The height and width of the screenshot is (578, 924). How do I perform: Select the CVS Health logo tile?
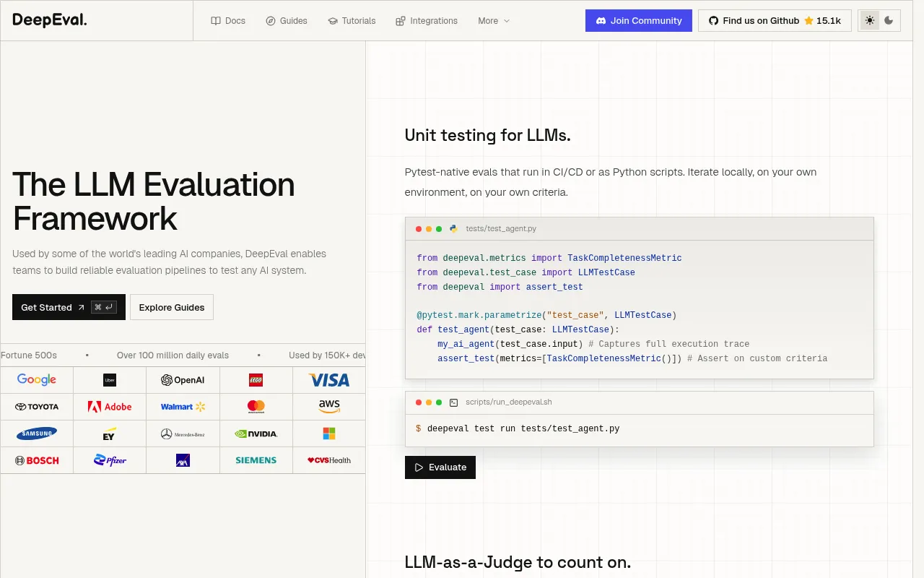pos(329,460)
